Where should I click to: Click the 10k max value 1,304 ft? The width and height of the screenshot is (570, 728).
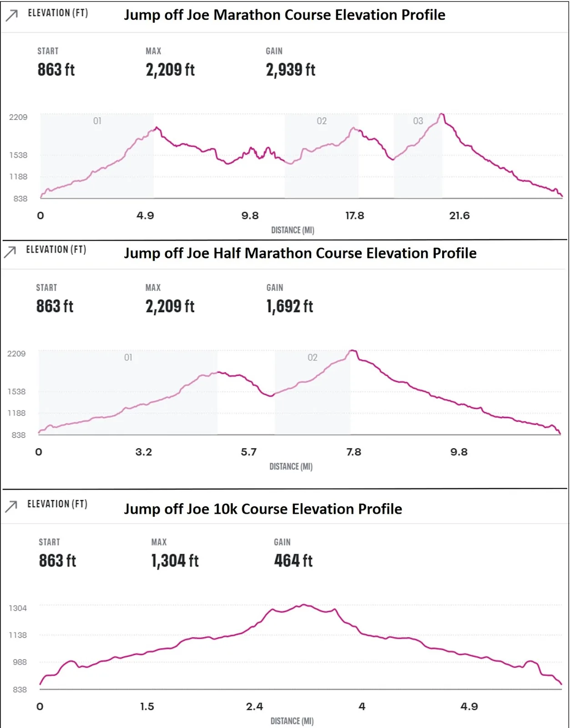click(x=175, y=561)
